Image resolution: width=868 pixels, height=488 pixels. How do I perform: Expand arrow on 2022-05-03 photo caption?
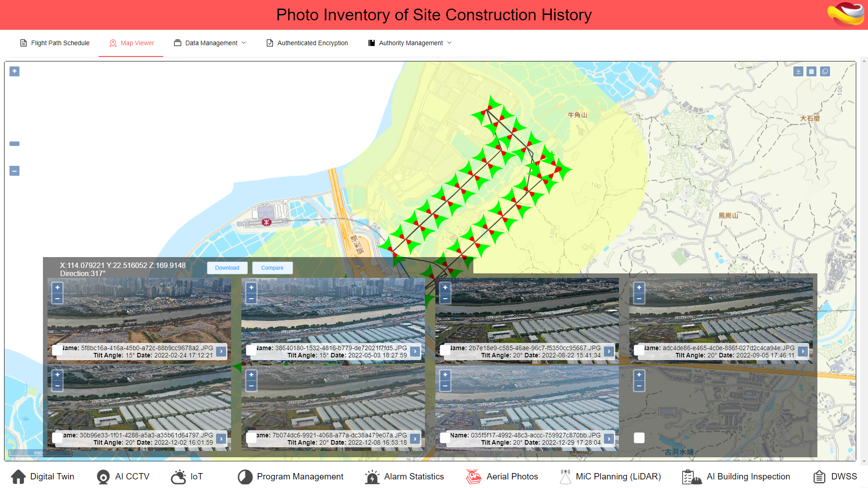pyautogui.click(x=415, y=351)
